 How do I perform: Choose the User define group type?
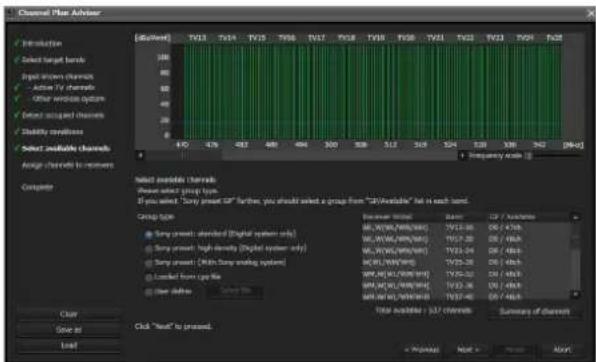[149, 292]
